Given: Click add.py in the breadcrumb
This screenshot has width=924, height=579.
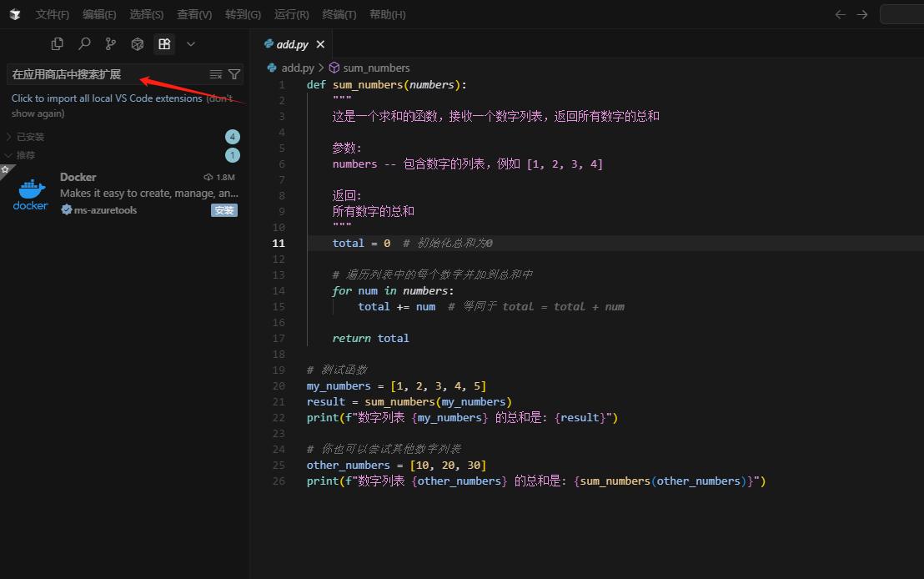Looking at the screenshot, I should click(298, 68).
